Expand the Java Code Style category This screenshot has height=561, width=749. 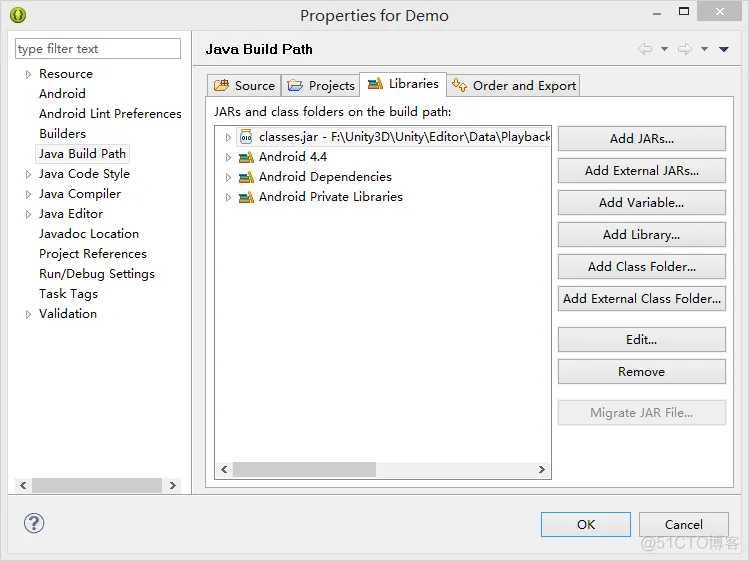click(x=28, y=174)
